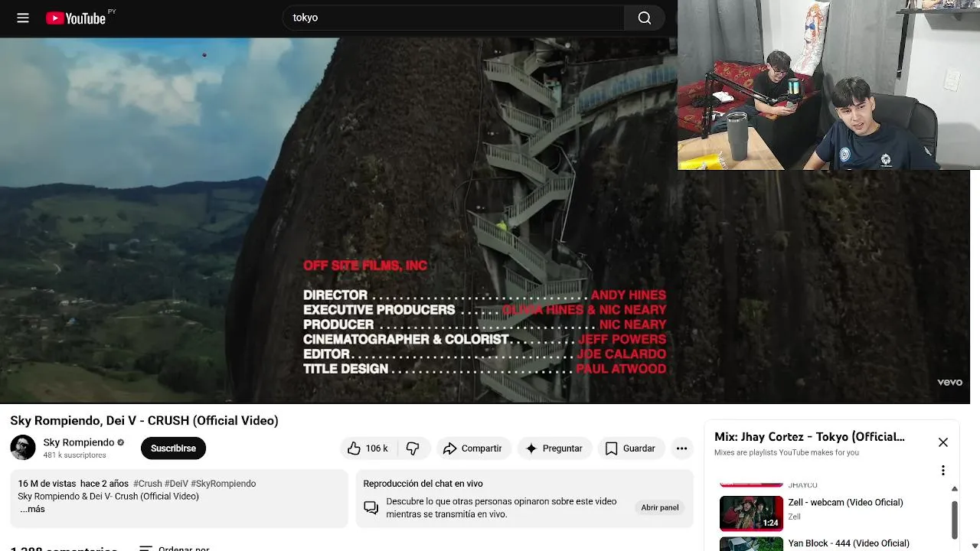Click the 481 k suscriptores count
The width and height of the screenshot is (980, 551).
click(x=74, y=455)
